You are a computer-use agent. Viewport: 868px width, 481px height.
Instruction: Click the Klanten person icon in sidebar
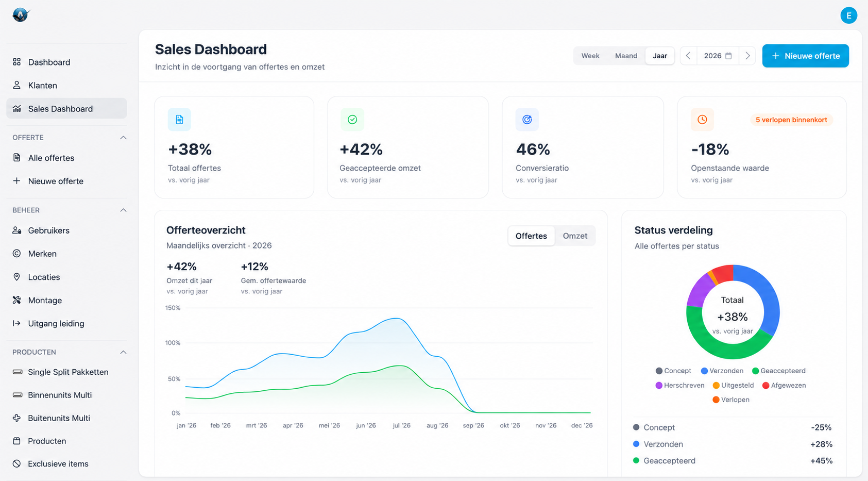[x=17, y=85]
